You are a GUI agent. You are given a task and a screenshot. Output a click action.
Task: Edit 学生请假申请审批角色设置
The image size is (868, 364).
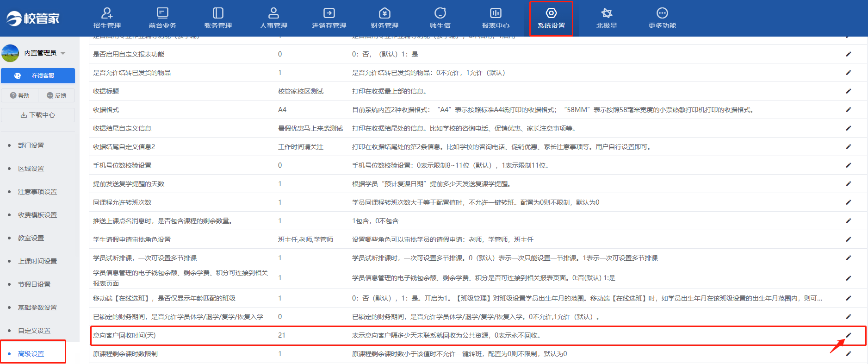click(849, 239)
